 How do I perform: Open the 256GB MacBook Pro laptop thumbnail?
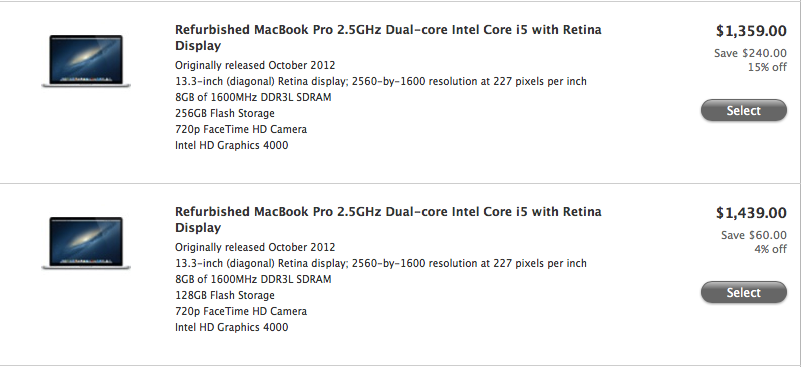click(x=86, y=61)
